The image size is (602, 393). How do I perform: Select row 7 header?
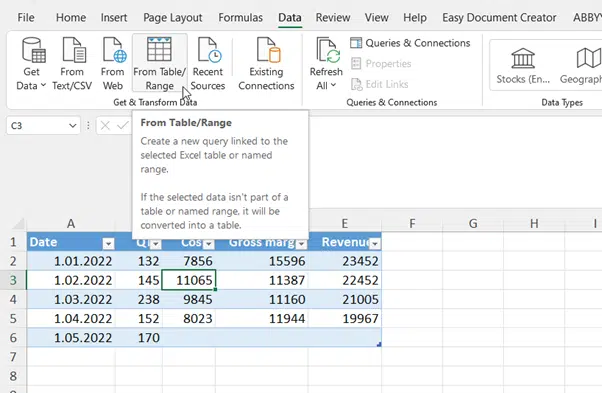pos(13,357)
